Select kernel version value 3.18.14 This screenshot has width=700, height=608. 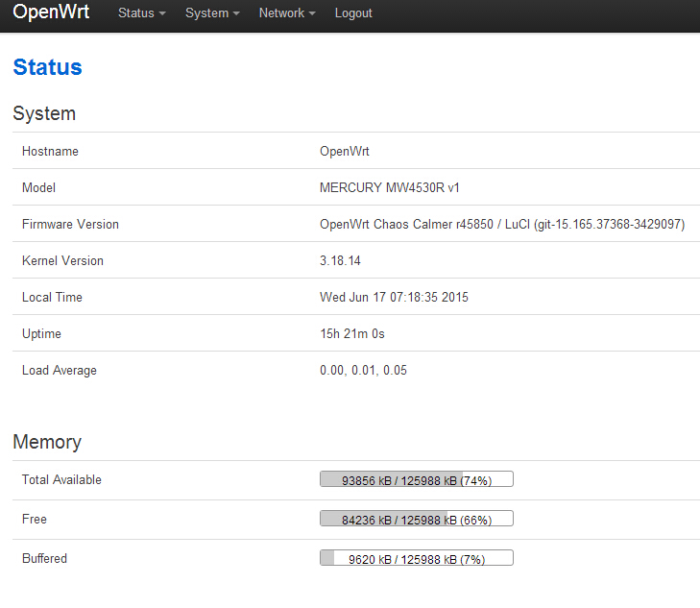pos(340,261)
